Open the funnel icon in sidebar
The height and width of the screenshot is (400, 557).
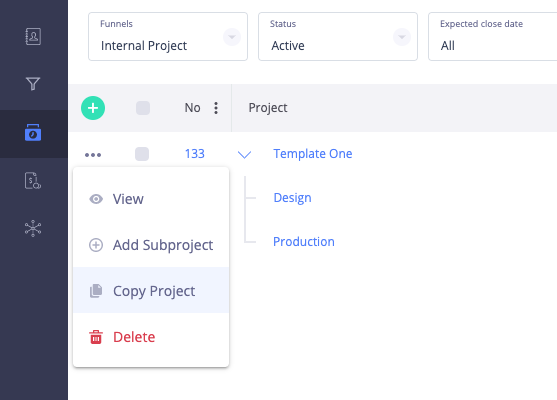pyautogui.click(x=33, y=84)
